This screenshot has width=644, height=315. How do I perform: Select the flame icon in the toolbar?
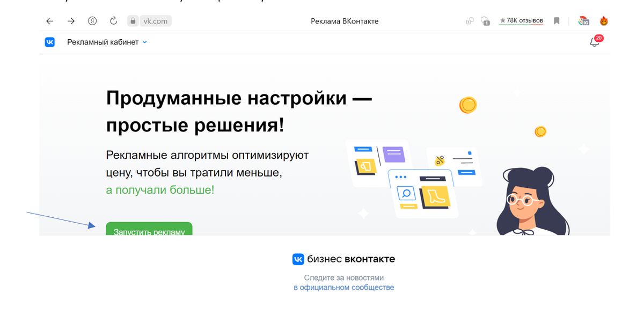coord(604,20)
